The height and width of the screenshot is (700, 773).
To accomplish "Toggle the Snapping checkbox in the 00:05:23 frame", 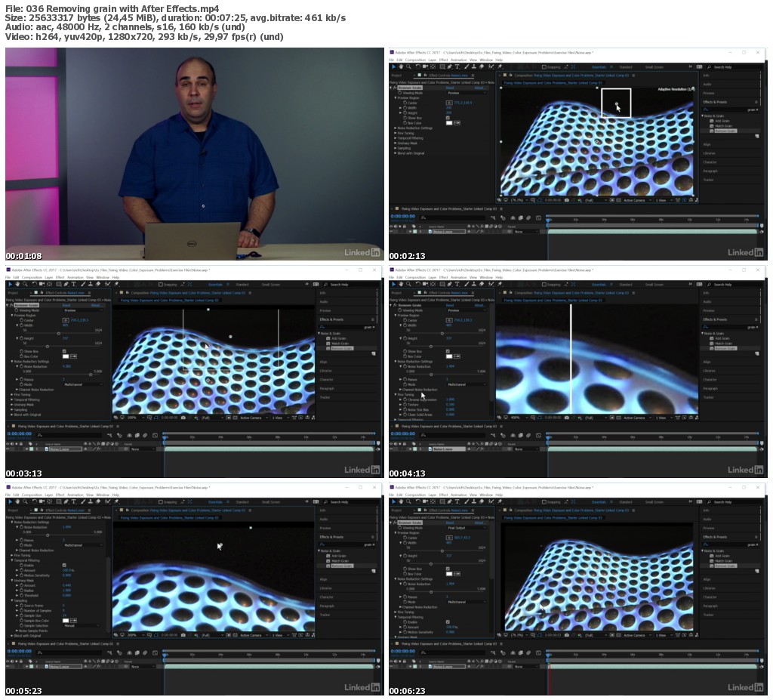I will 160,502.
